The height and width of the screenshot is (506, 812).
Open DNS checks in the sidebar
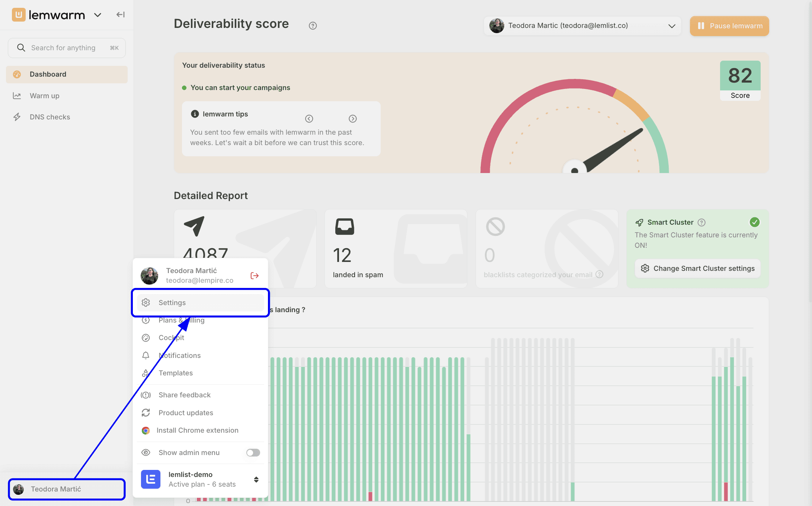(67, 117)
